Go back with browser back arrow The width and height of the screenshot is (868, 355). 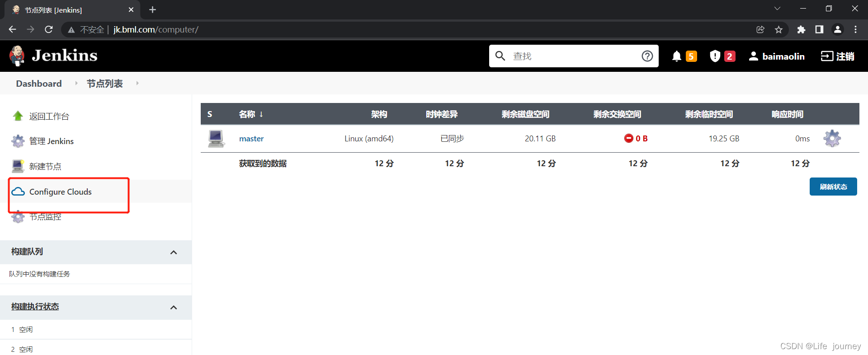tap(12, 29)
